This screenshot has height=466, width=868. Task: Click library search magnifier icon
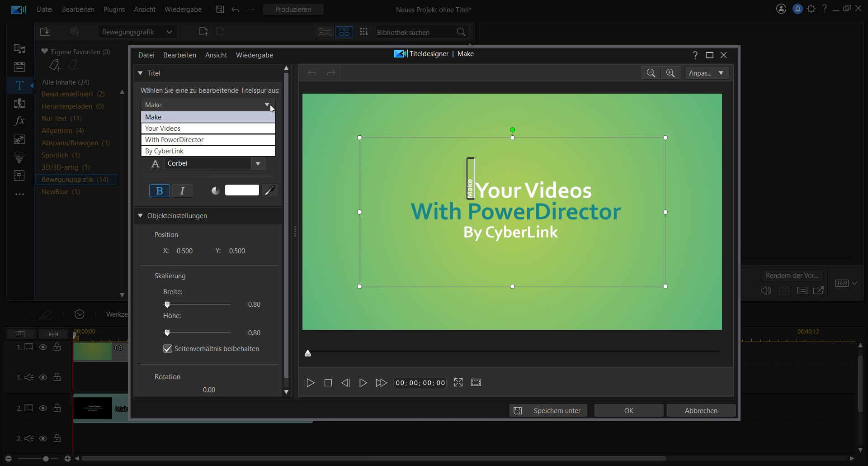[x=461, y=32]
